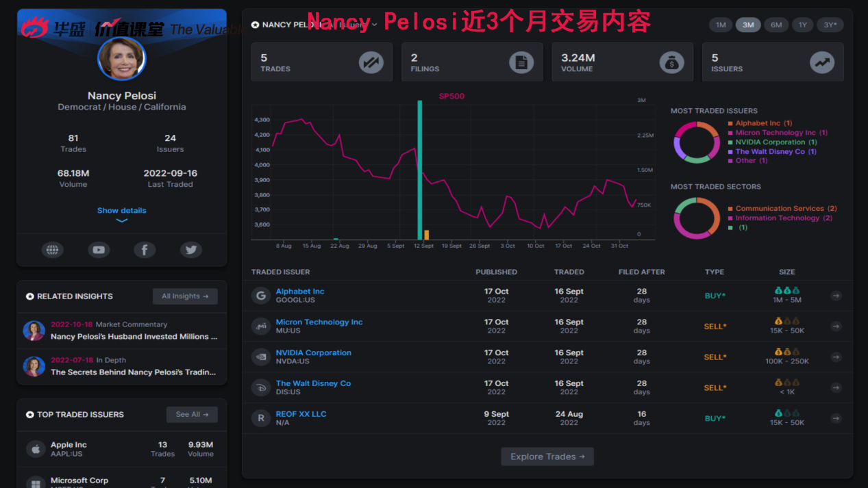Click the 2022-10-18 insight author thumbnail
Viewport: 868px width, 488px height.
[x=34, y=331]
